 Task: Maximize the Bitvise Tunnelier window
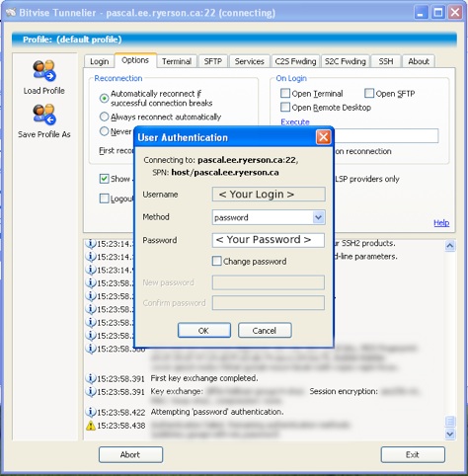[x=438, y=13]
